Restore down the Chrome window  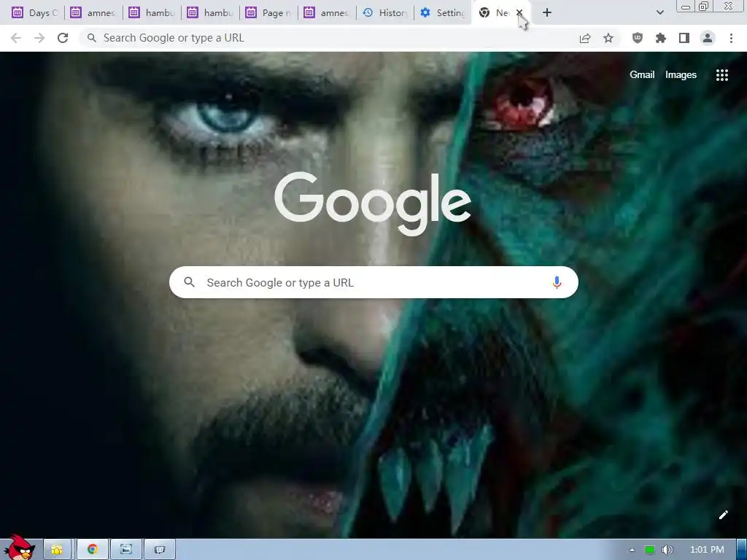point(704,7)
